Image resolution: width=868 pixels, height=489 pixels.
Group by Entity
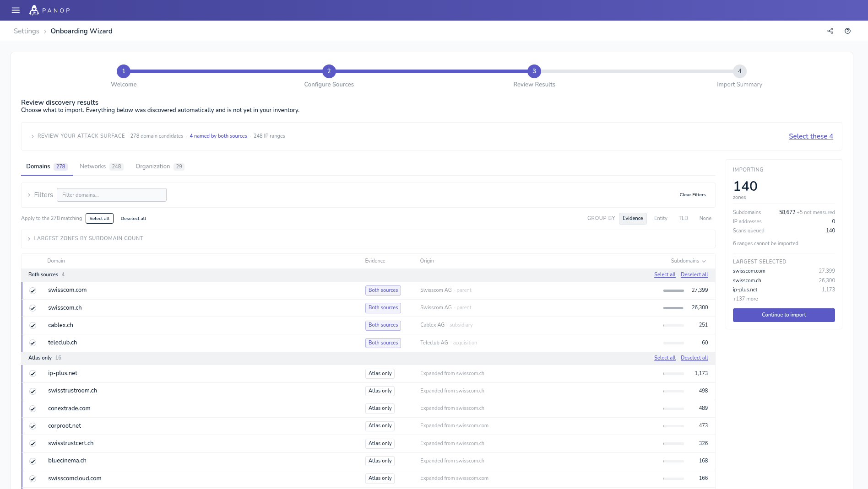661,218
